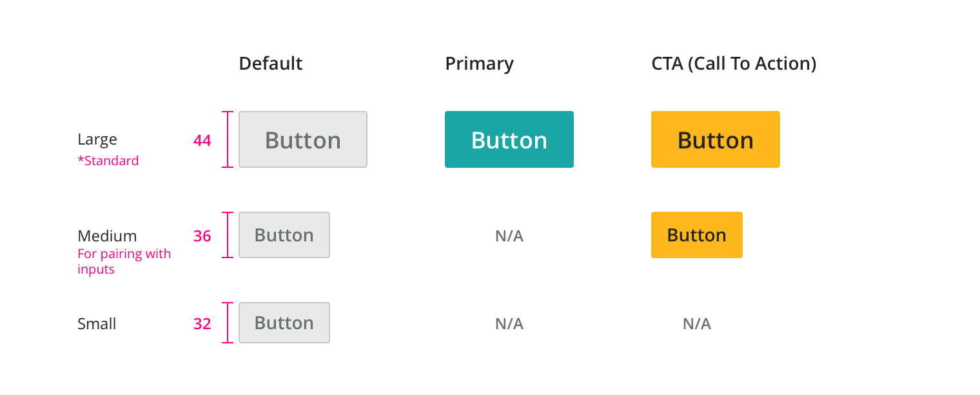The image size is (980, 395).
Task: Select the Default column heading
Action: 270,63
